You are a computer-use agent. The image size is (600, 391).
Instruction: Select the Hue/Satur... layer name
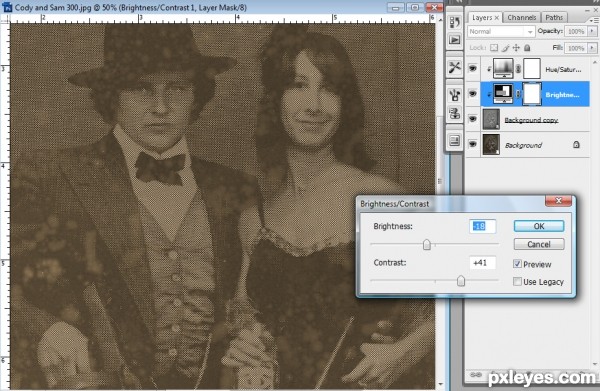563,69
